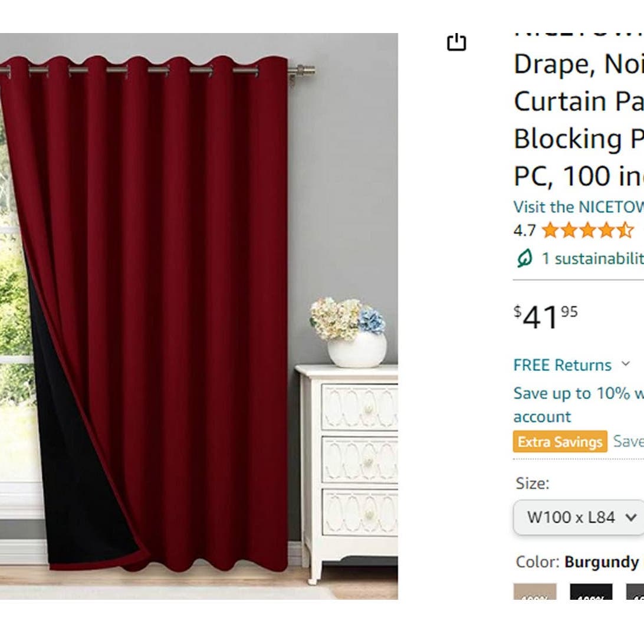Select the beige color swatch
The width and height of the screenshot is (644, 644).
[535, 592]
